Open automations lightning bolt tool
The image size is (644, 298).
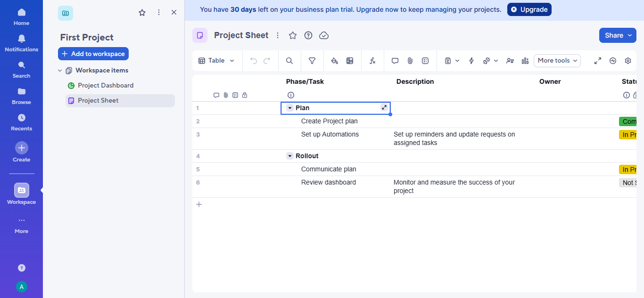coord(471,61)
